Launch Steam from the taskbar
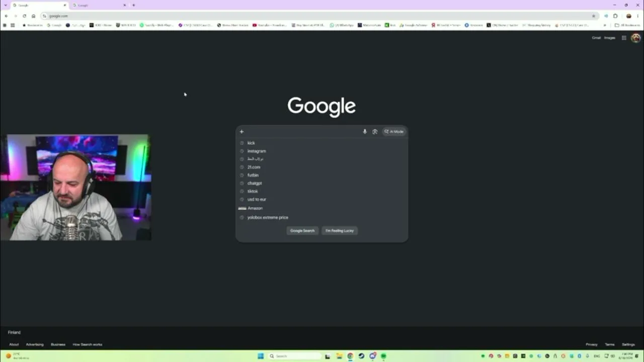 pos(361,356)
